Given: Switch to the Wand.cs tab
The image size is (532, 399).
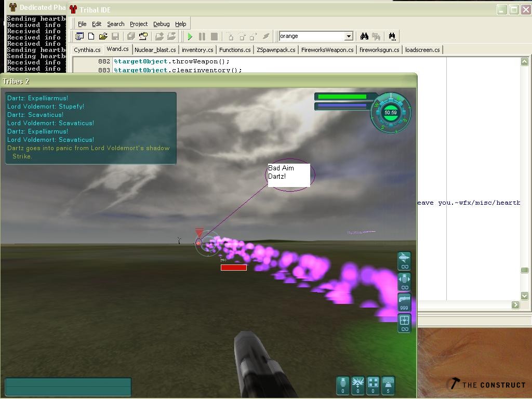Looking at the screenshot, I should click(x=118, y=49).
